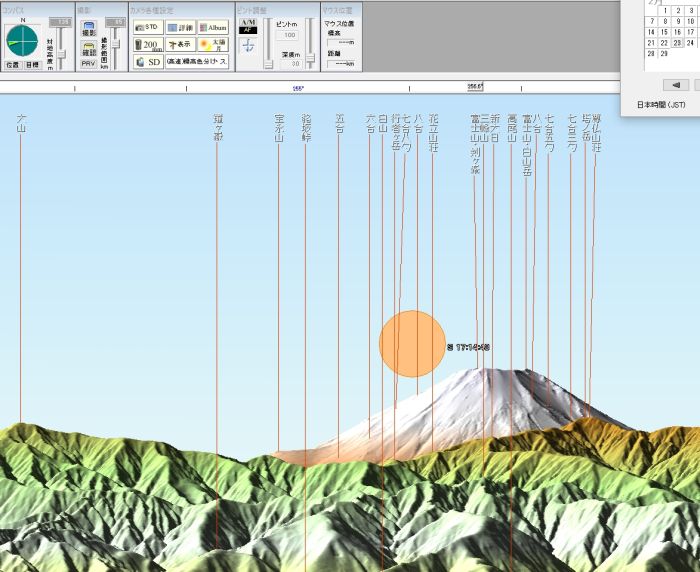The image size is (700, 572).
Task: Open the SD card settings button
Action: click(x=147, y=61)
